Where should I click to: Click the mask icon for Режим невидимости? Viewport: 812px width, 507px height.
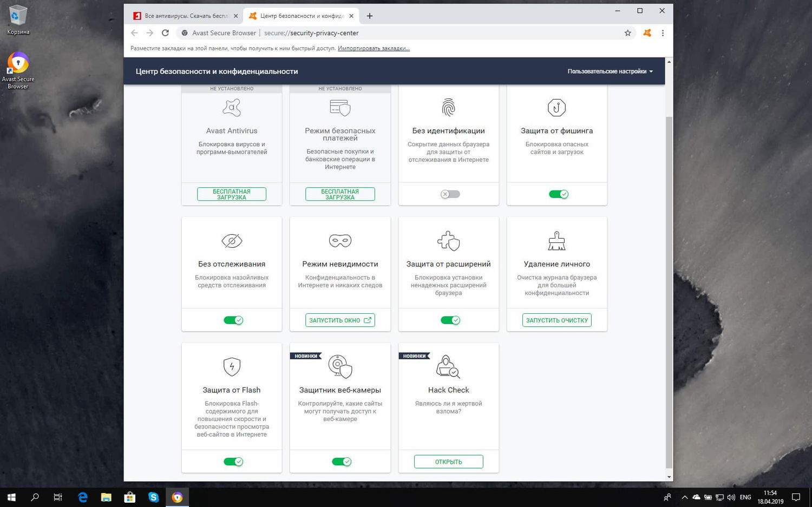[x=339, y=240]
